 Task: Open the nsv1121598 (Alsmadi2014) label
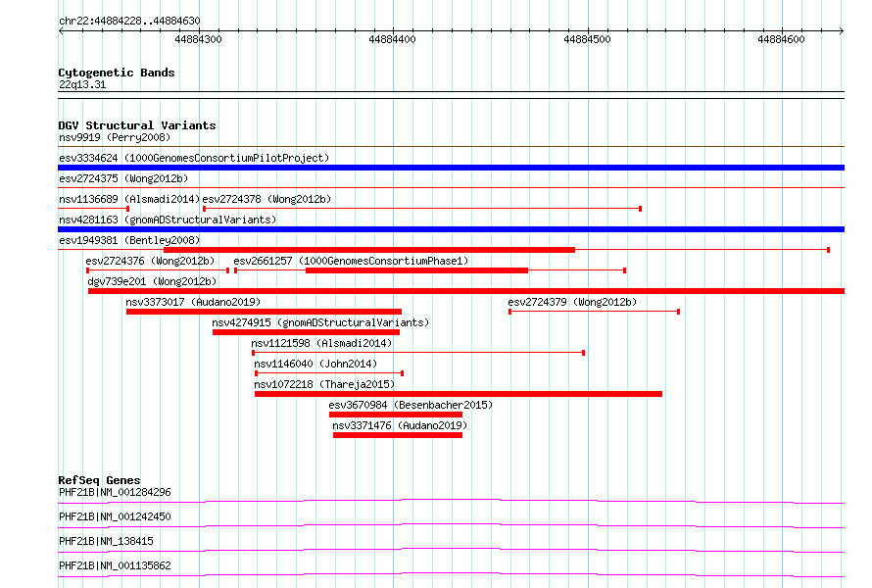(x=321, y=343)
